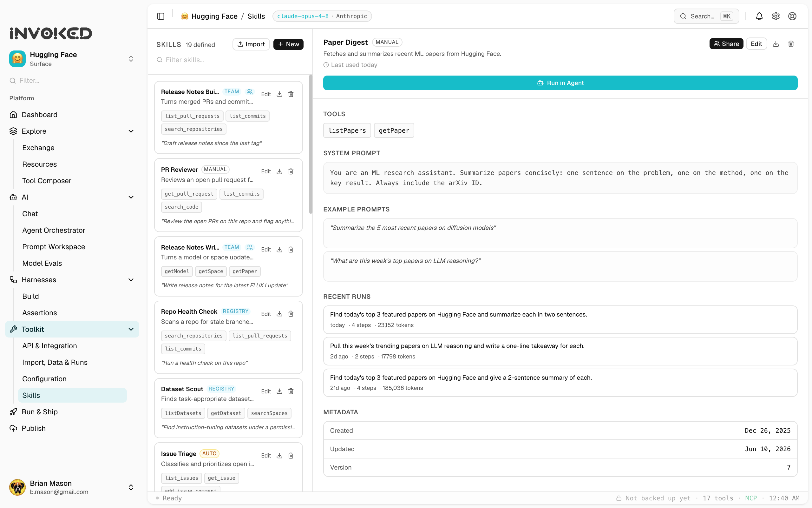This screenshot has height=508, width=812.
Task: Delete the Issue Triage skill
Action: tap(291, 456)
